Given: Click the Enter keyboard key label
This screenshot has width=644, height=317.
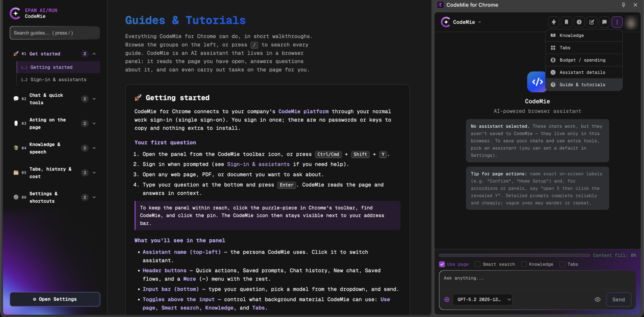Looking at the screenshot, I should tap(287, 185).
